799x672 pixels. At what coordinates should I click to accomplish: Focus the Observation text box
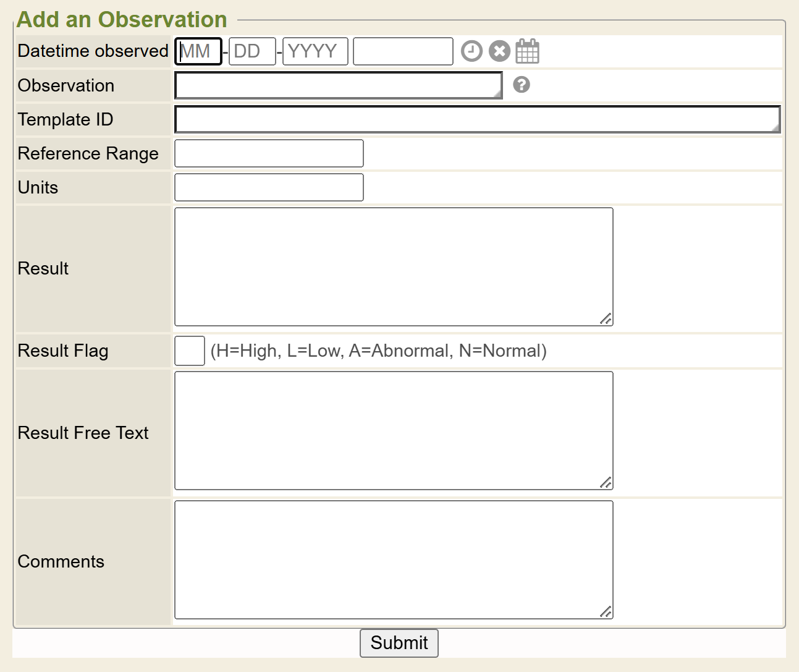(338, 85)
